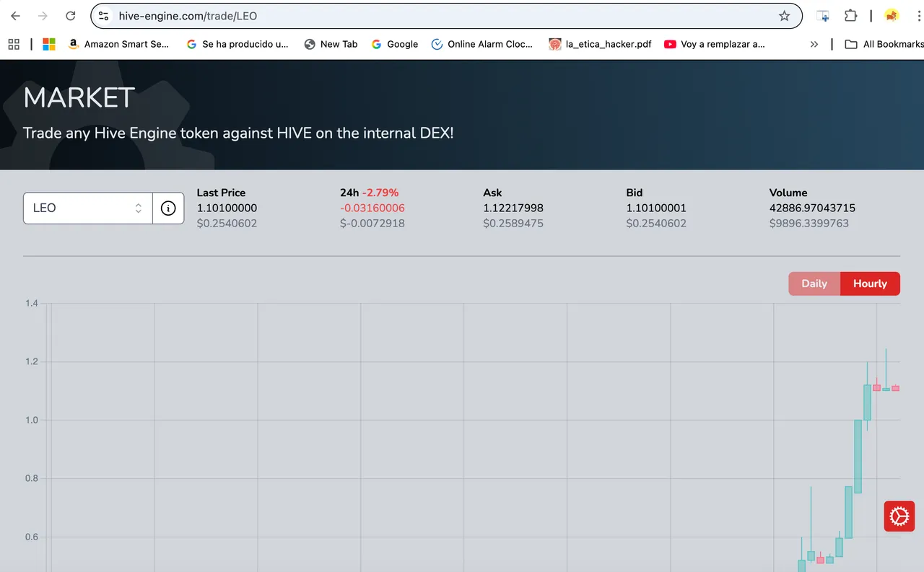
Task: Open the Se ha producido u... bookmark
Action: [x=237, y=44]
